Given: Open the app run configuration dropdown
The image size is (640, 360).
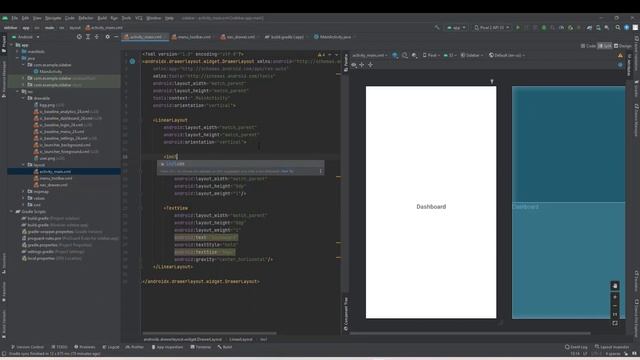Looking at the screenshot, I should point(456,27).
